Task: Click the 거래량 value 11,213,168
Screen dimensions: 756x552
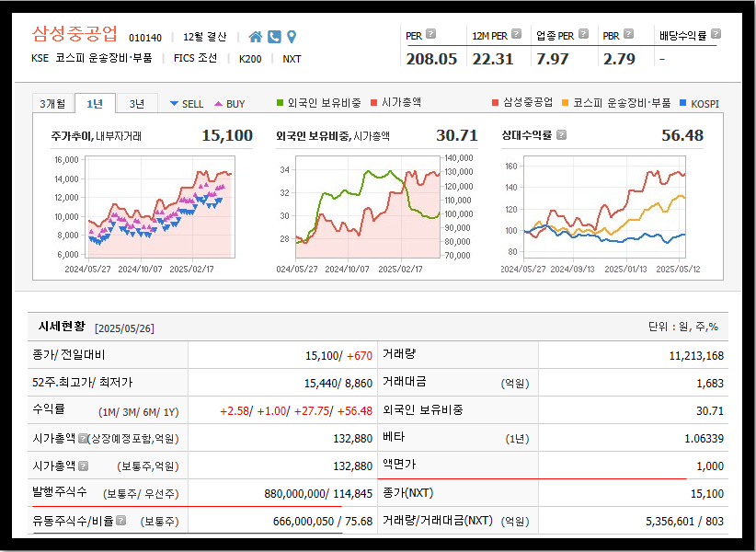Action: (696, 356)
